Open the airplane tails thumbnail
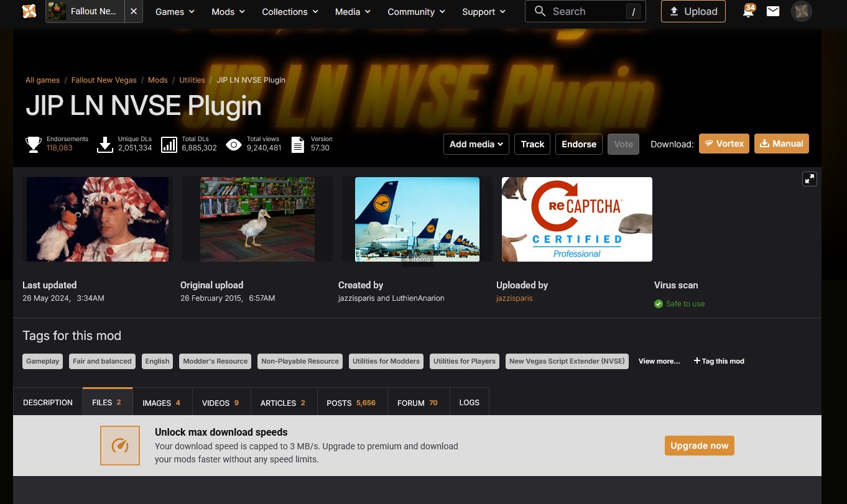The width and height of the screenshot is (847, 504). (x=417, y=219)
